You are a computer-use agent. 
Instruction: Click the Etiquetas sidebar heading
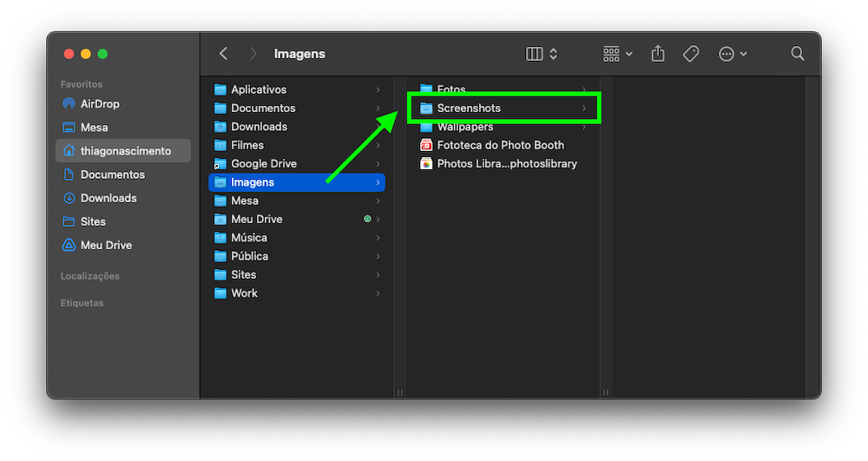pos(82,303)
